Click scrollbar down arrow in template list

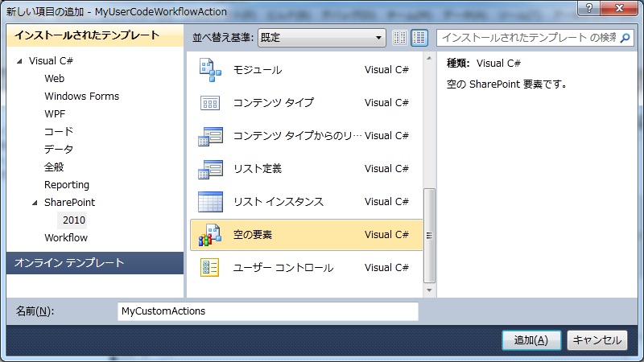point(429,290)
